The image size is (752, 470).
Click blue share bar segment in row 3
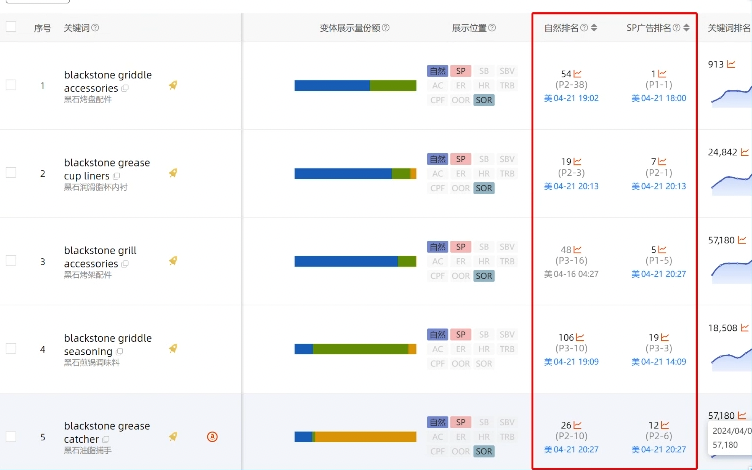point(346,261)
